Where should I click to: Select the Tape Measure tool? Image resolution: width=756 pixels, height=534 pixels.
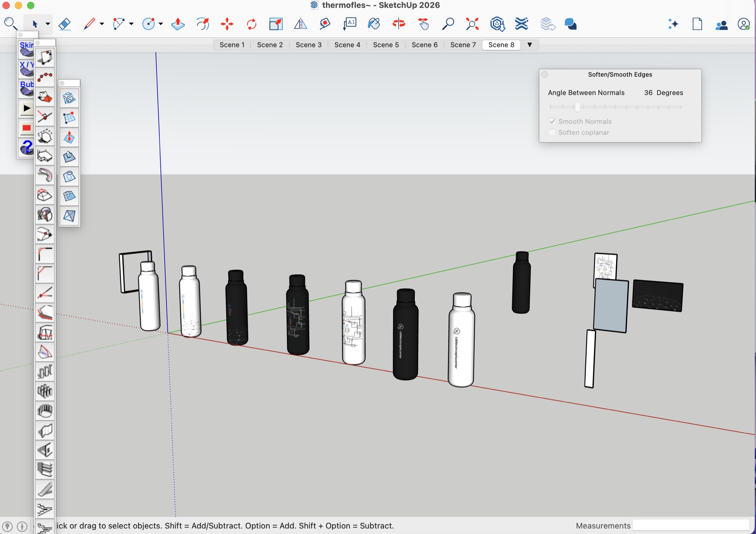click(x=325, y=24)
